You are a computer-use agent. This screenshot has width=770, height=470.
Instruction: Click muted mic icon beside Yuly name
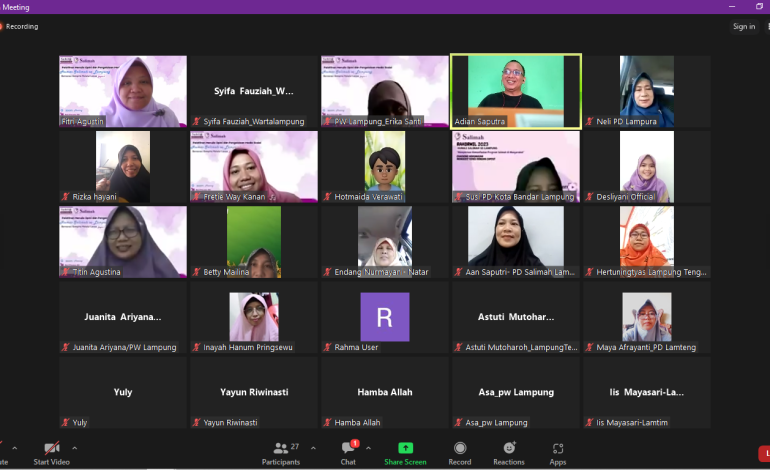[x=66, y=422]
